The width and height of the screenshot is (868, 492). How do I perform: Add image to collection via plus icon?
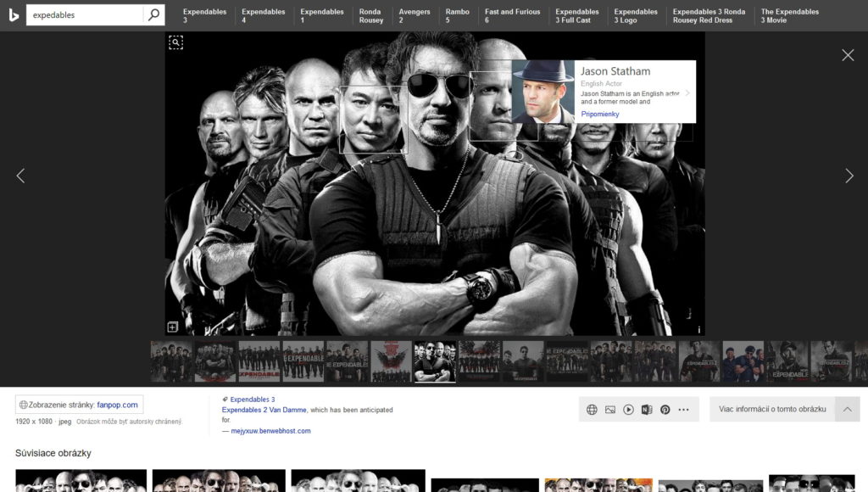point(172,327)
